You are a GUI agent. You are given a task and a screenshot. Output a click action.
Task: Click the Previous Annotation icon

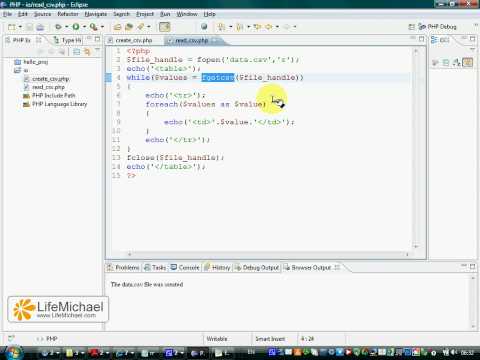(x=239, y=27)
